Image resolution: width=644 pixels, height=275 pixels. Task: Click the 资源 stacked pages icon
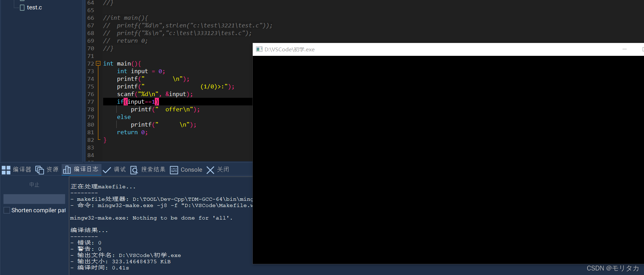[39, 170]
